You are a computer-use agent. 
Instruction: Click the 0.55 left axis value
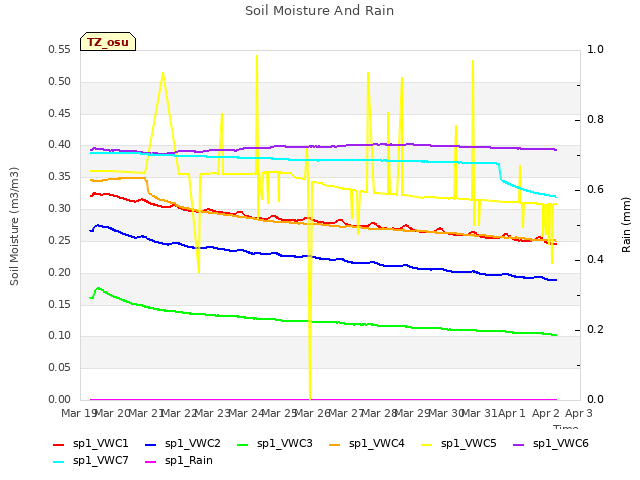point(60,50)
